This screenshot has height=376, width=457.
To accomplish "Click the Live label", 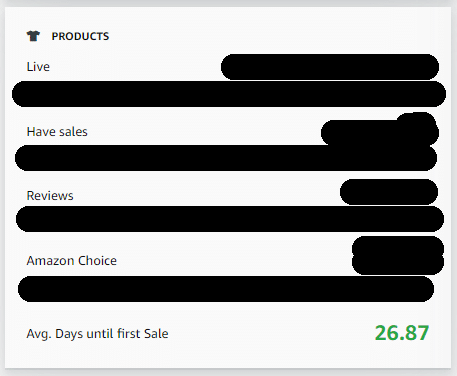I will 38,67.
